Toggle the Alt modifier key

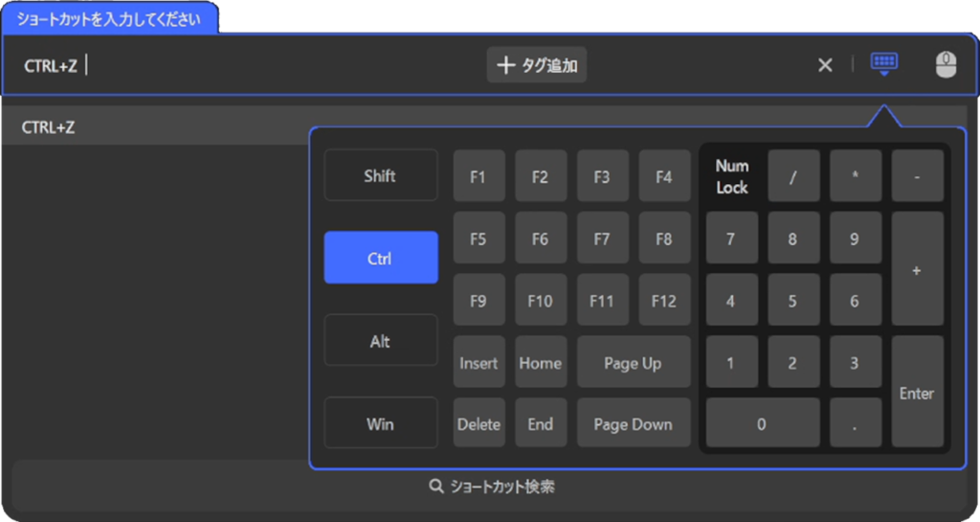(380, 341)
